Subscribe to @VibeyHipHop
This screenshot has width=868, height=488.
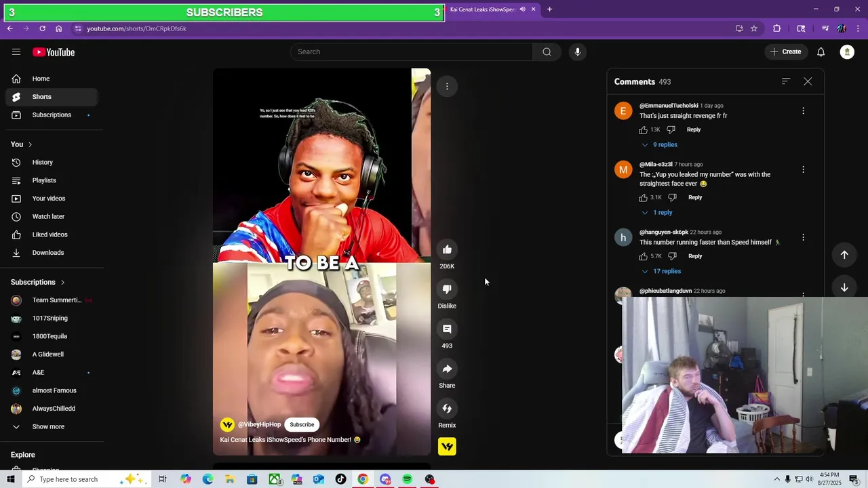(x=302, y=424)
